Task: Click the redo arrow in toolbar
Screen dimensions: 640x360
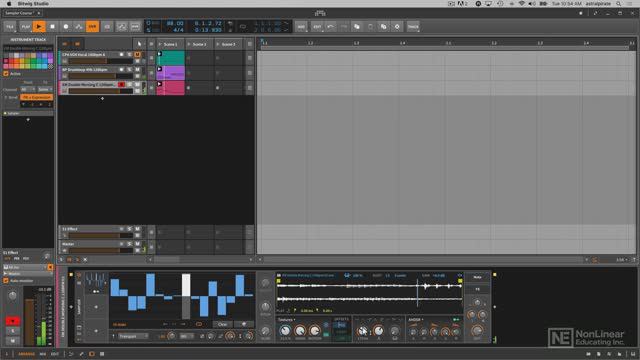Action: click(x=344, y=27)
